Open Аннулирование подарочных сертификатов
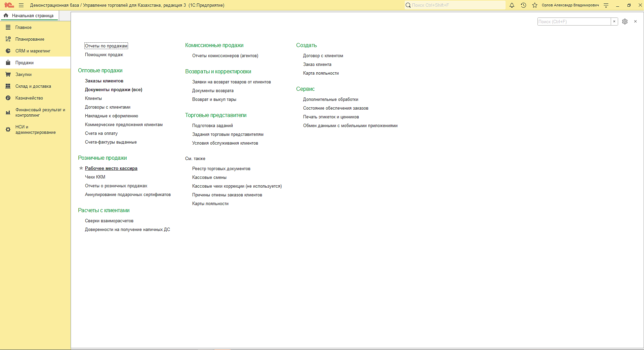644x350 pixels. [x=128, y=194]
